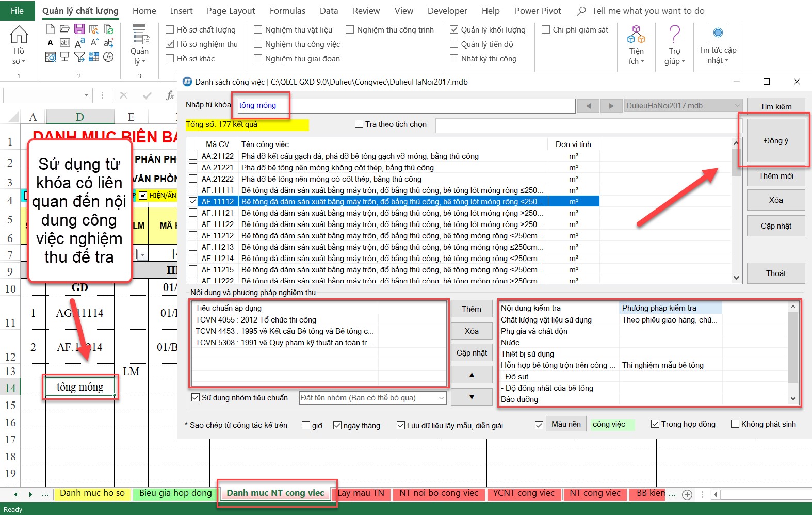812x515 pixels.
Task: Click the Nhập từ khóa keyword input field
Action: (405, 106)
